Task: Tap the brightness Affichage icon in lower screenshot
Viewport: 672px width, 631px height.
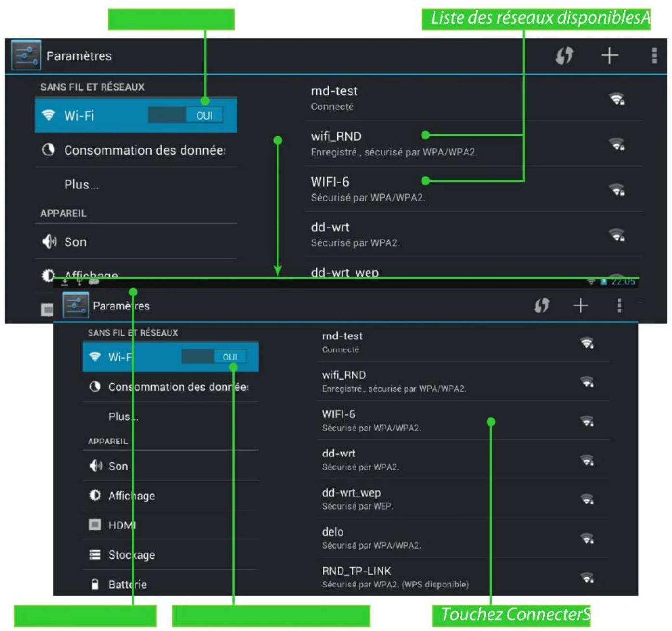Action: [95, 495]
